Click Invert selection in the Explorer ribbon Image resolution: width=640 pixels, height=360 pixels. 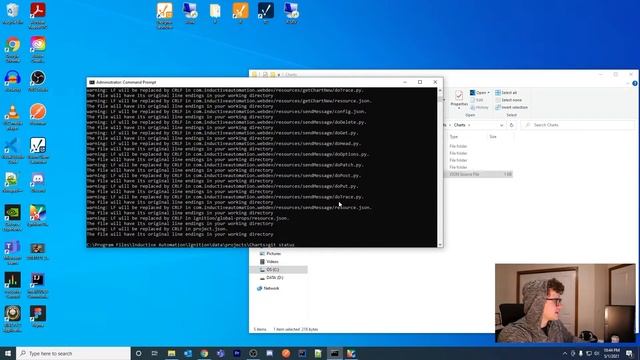coord(511,107)
